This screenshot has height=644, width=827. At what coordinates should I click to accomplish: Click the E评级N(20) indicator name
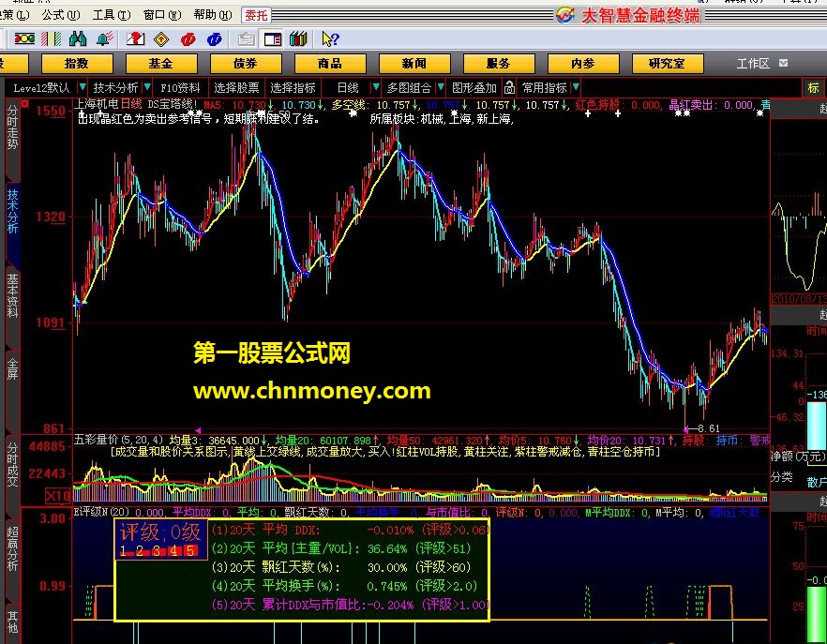pyautogui.click(x=101, y=512)
